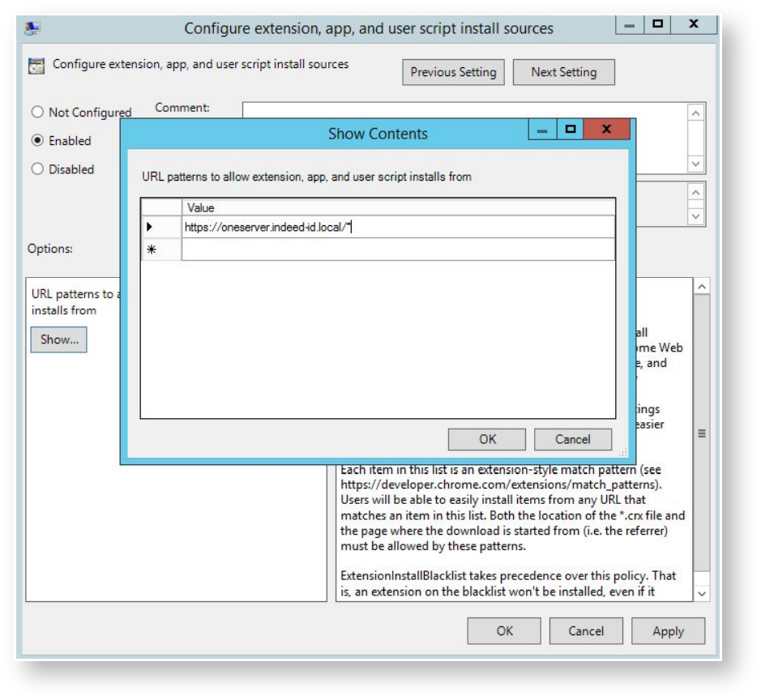Select the Enabled radio button
Viewport: 761px width, 700px height.
37,140
